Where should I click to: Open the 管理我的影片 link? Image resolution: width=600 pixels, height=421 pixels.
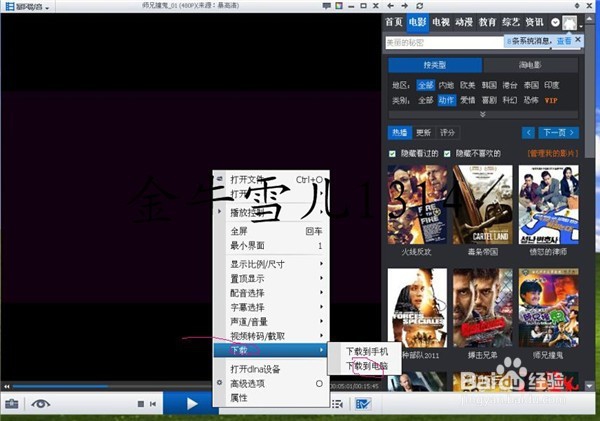pos(553,153)
